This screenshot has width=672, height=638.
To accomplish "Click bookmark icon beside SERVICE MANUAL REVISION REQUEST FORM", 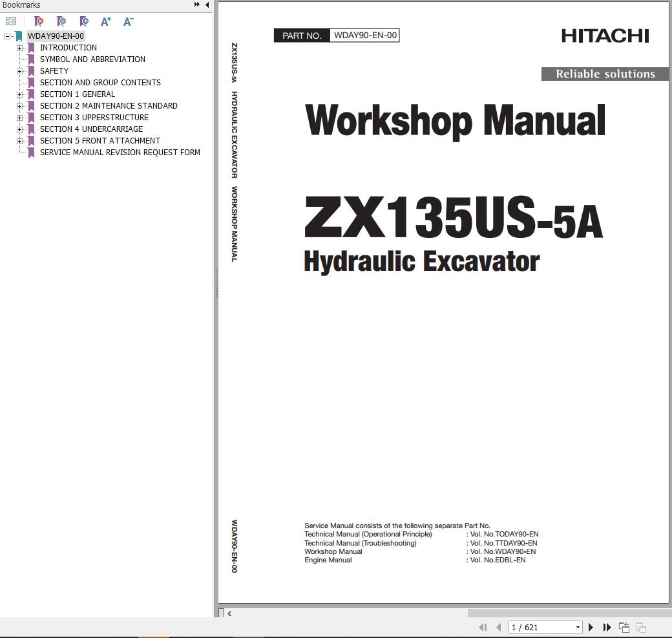I will pyautogui.click(x=31, y=153).
